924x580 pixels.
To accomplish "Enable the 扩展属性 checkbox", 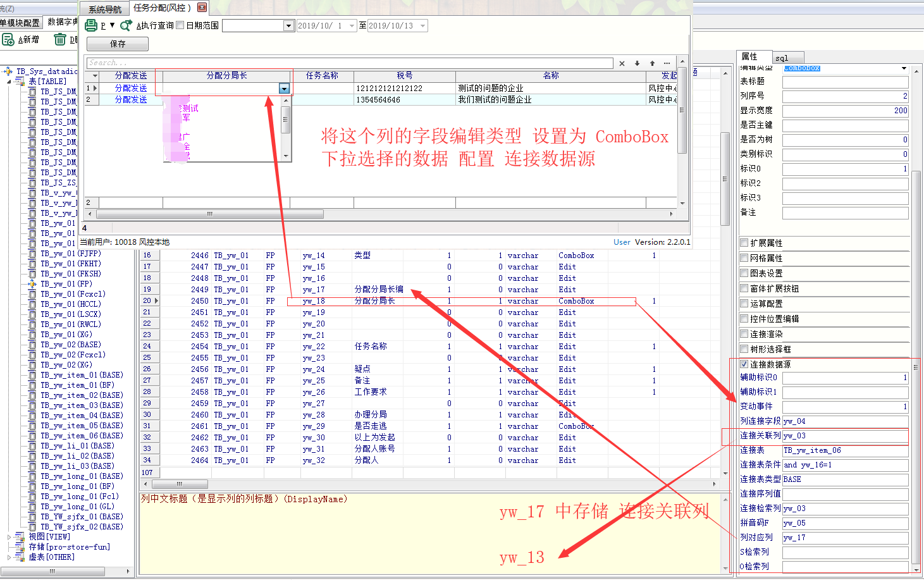I will (744, 243).
